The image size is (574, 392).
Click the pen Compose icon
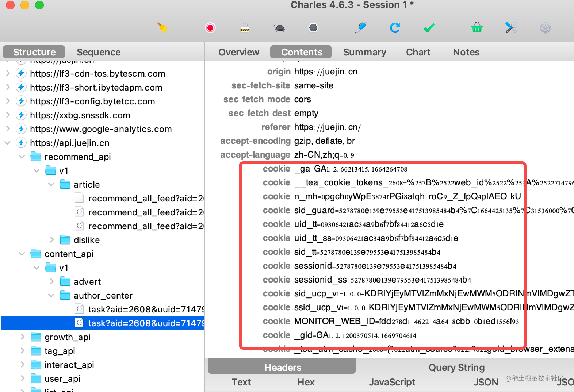click(x=361, y=28)
